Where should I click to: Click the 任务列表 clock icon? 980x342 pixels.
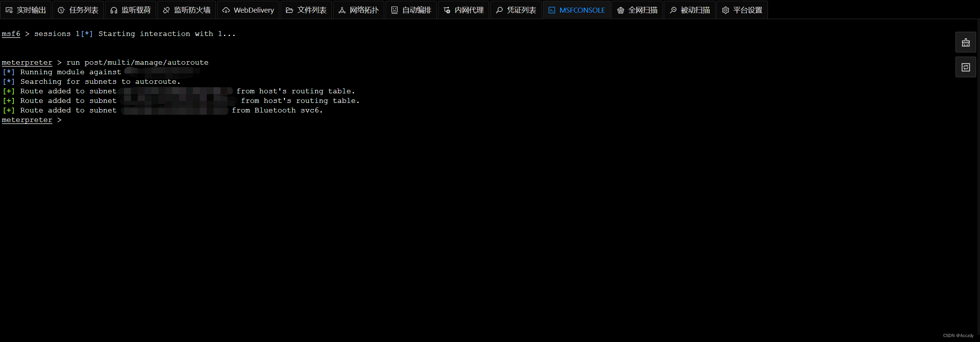point(61,10)
